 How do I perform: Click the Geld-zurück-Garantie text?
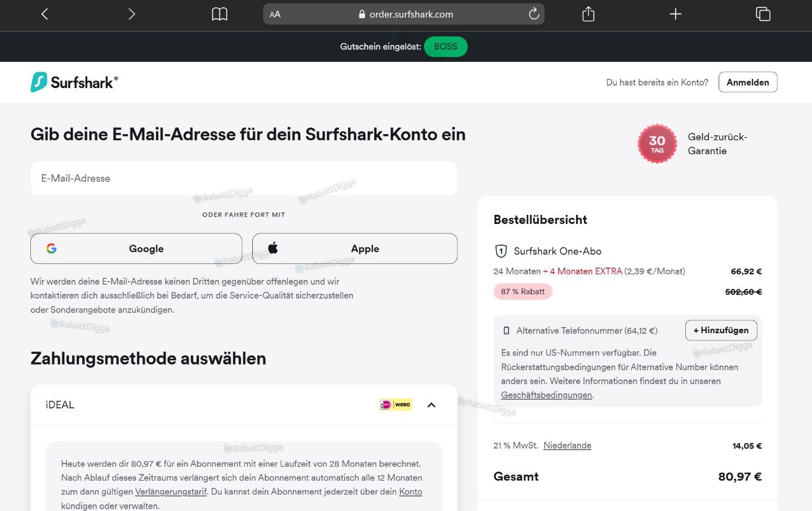tap(717, 144)
